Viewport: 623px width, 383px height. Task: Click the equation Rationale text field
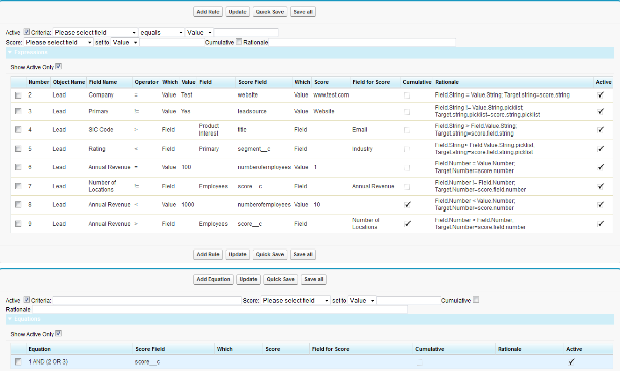click(219, 309)
